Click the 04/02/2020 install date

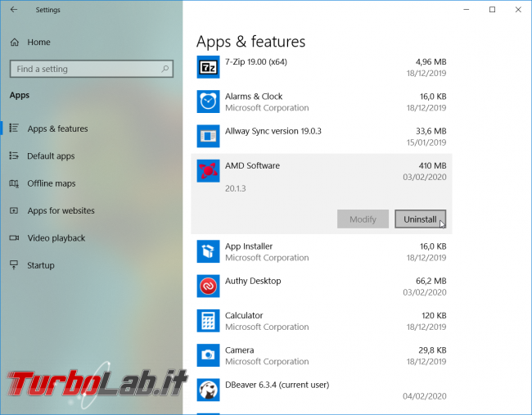click(x=425, y=396)
